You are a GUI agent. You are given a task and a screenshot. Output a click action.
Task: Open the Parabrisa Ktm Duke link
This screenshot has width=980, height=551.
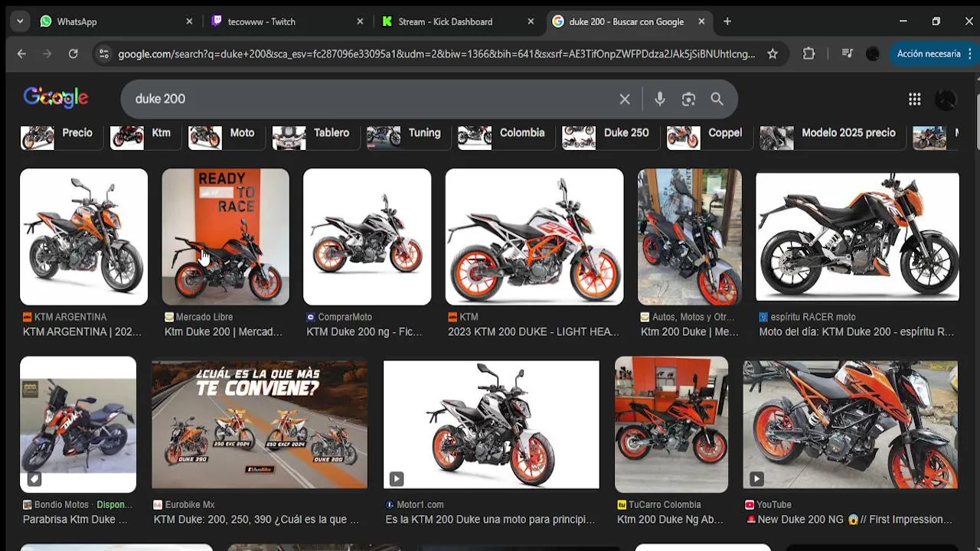[75, 519]
